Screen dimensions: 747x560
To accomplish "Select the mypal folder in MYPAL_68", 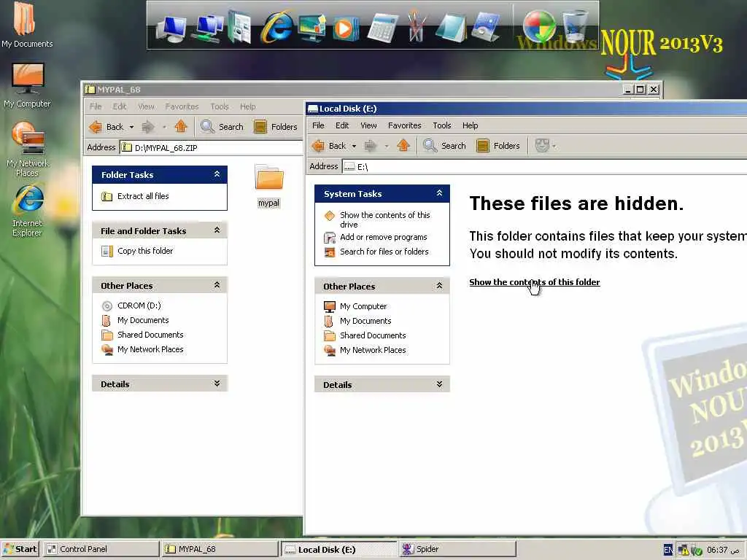I will (268, 186).
